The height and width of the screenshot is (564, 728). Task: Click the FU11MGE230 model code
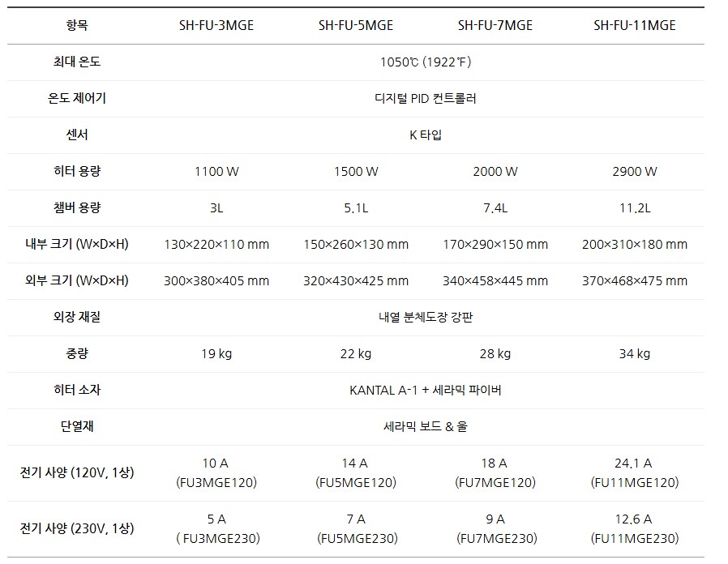634,538
